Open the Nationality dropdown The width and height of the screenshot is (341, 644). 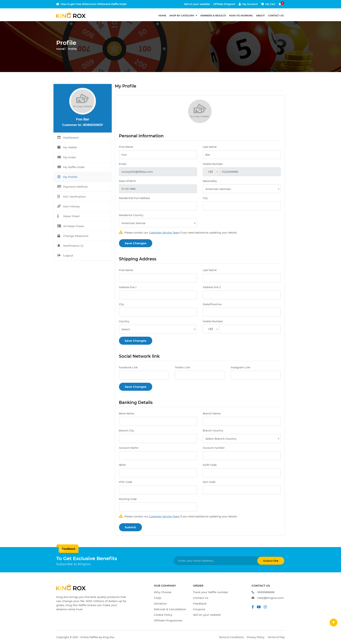[x=241, y=189]
